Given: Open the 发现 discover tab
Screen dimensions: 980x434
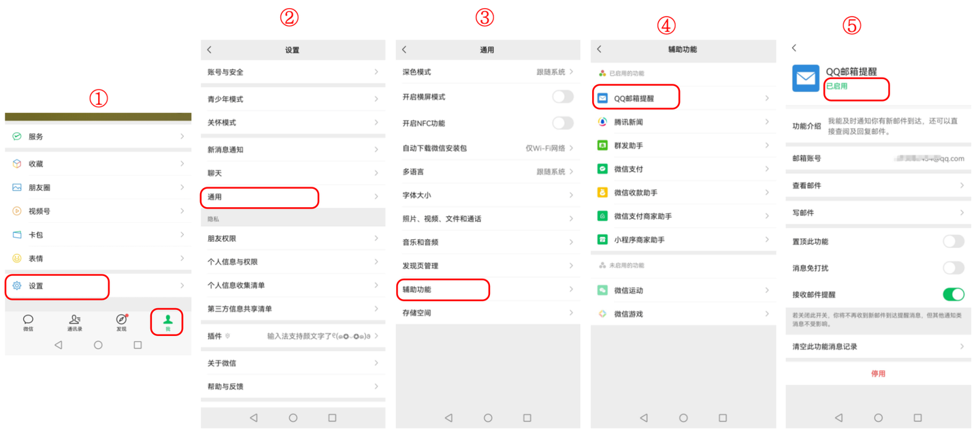Looking at the screenshot, I should point(121,323).
